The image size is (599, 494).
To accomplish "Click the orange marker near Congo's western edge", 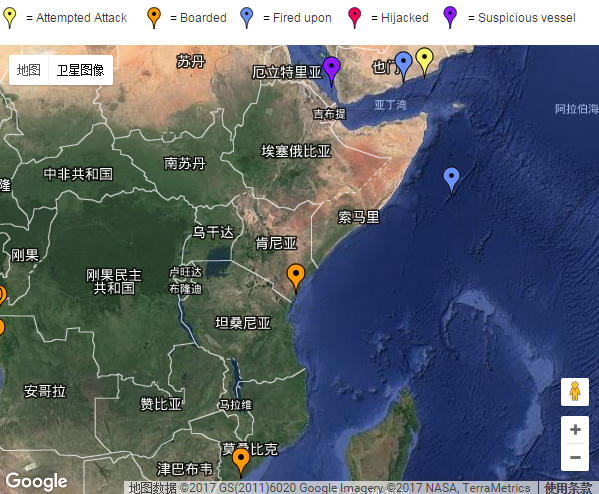I will pyautogui.click(x=1, y=295).
